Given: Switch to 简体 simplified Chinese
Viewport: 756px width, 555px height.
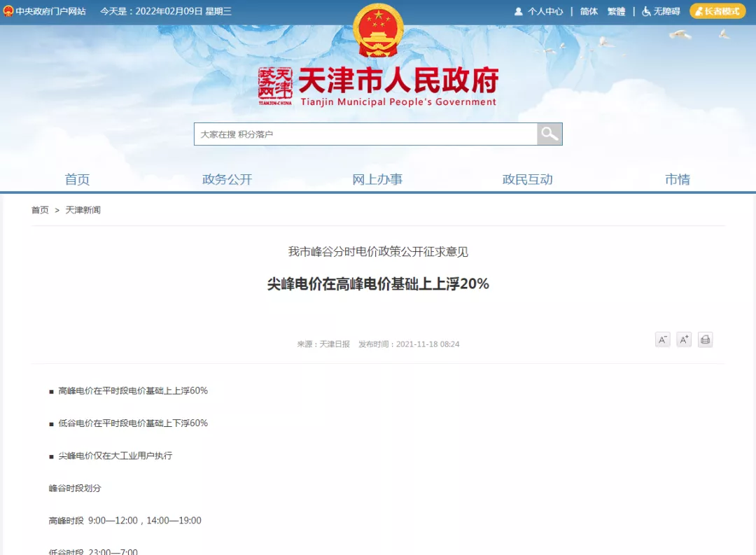Looking at the screenshot, I should pyautogui.click(x=589, y=11).
